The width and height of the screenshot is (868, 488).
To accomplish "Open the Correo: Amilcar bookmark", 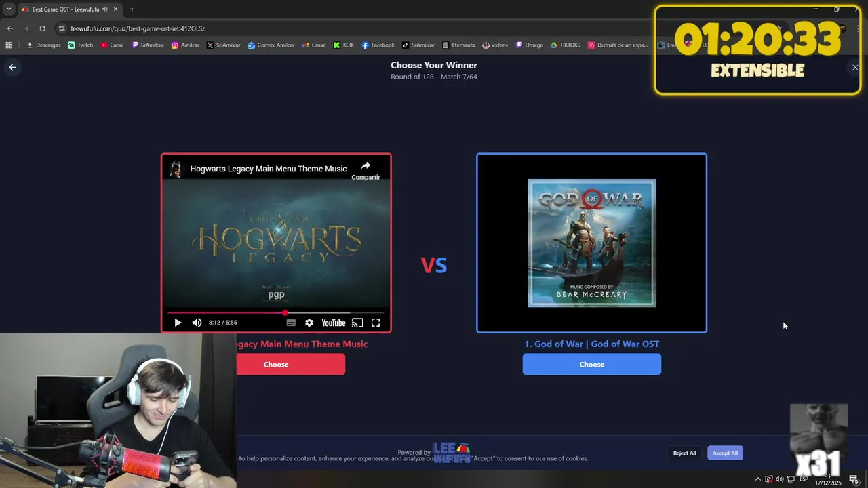I will (x=271, y=45).
